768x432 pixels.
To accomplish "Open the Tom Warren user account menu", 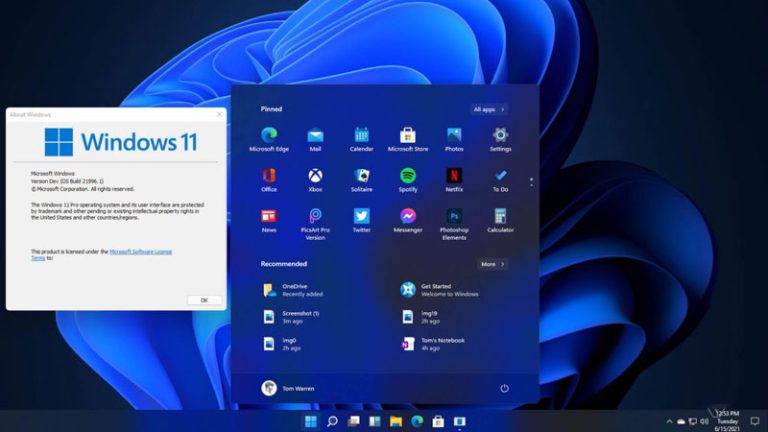I will pos(290,388).
